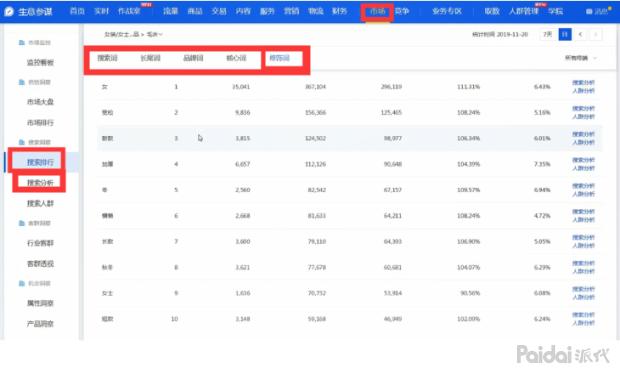The image size is (620, 374).
Task: Open 取数 in top navigation
Action: click(492, 11)
